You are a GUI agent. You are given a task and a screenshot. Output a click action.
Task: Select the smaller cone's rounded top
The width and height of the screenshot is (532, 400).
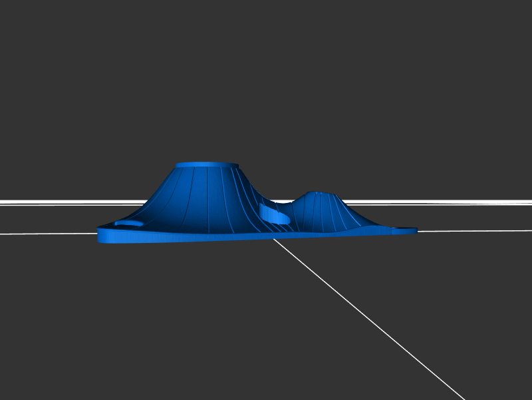pyautogui.click(x=318, y=194)
